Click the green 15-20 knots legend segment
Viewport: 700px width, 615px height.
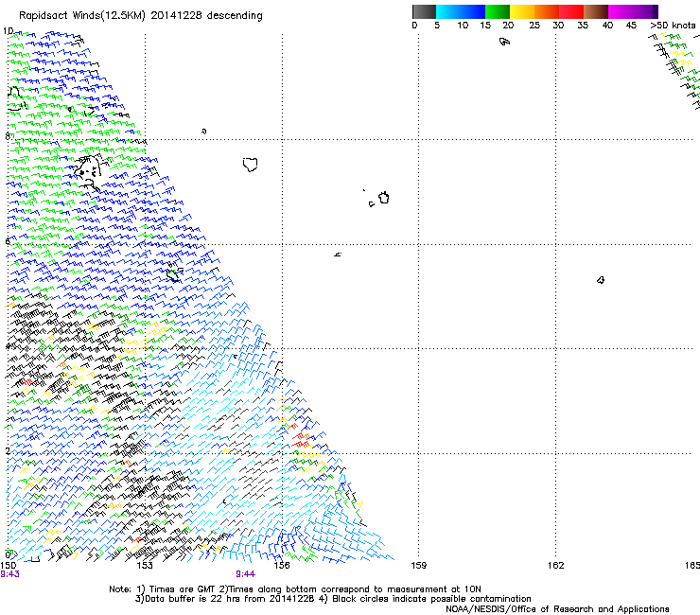click(498, 11)
